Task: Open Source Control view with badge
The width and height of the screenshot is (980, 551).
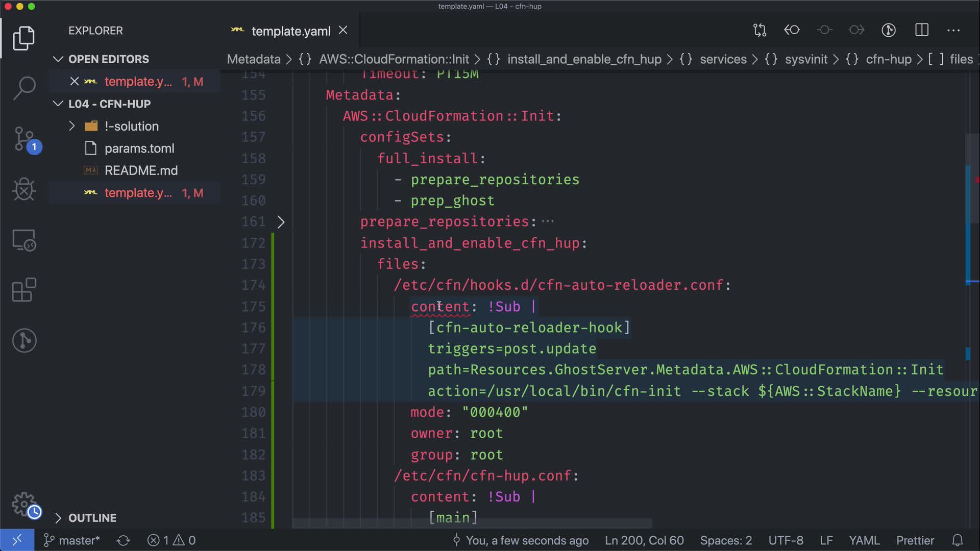Action: [24, 139]
